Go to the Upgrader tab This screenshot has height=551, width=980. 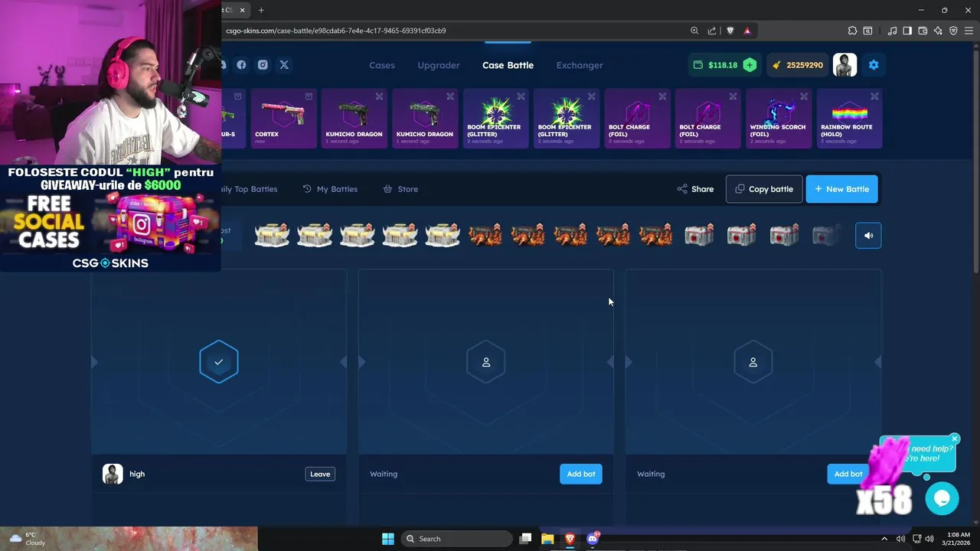439,65
